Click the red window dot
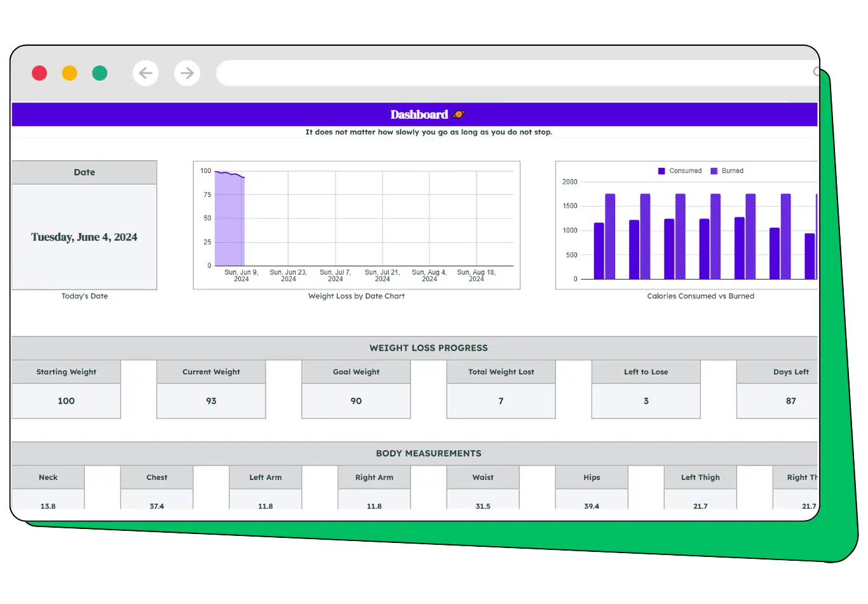This screenshot has width=868, height=604. pyautogui.click(x=39, y=73)
